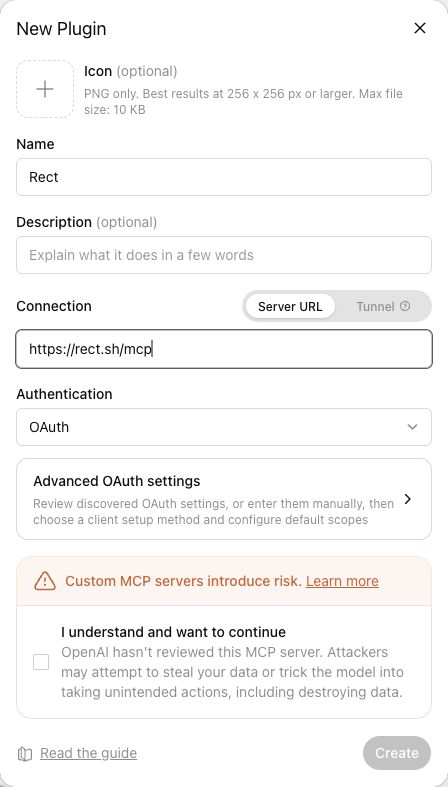Click the chevron arrow in Advanced OAuth settings
This screenshot has height=787, width=448.
408,499
